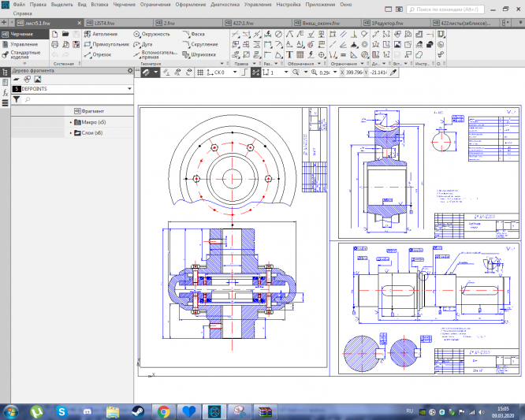This screenshot has height=420, width=525.
Task: Expand the Макро (x5) tree node
Action: [x=71, y=122]
